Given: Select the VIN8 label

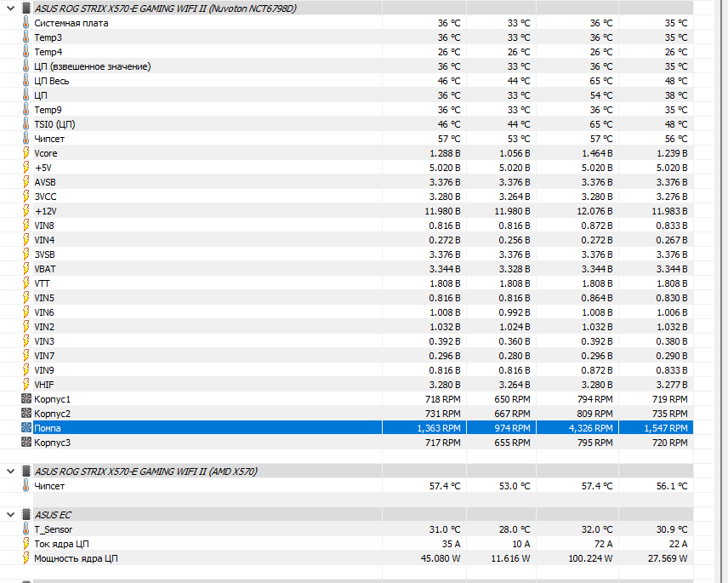Looking at the screenshot, I should click(x=44, y=226).
